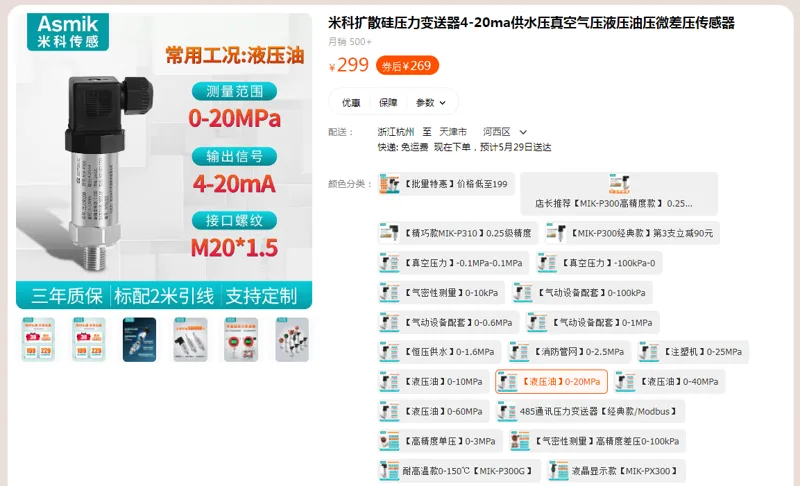Click delivery estimate 预计5月29日送达 text
This screenshot has width=800, height=486.
coord(516,147)
